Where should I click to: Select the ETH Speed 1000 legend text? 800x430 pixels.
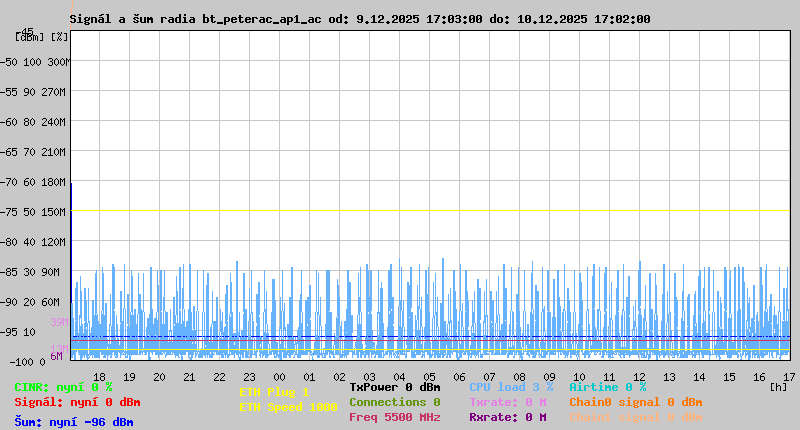click(288, 407)
